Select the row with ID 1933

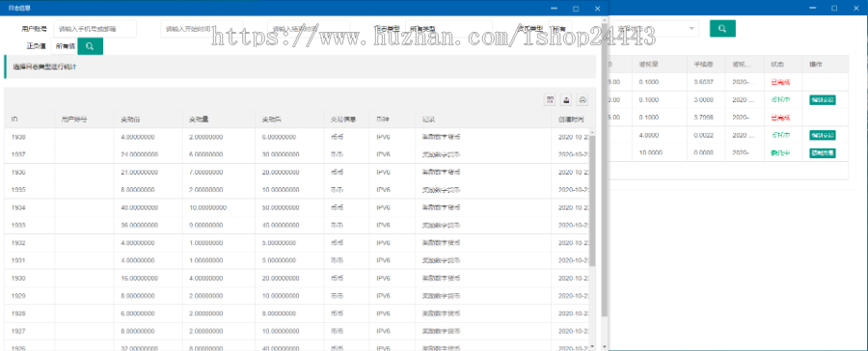point(296,226)
